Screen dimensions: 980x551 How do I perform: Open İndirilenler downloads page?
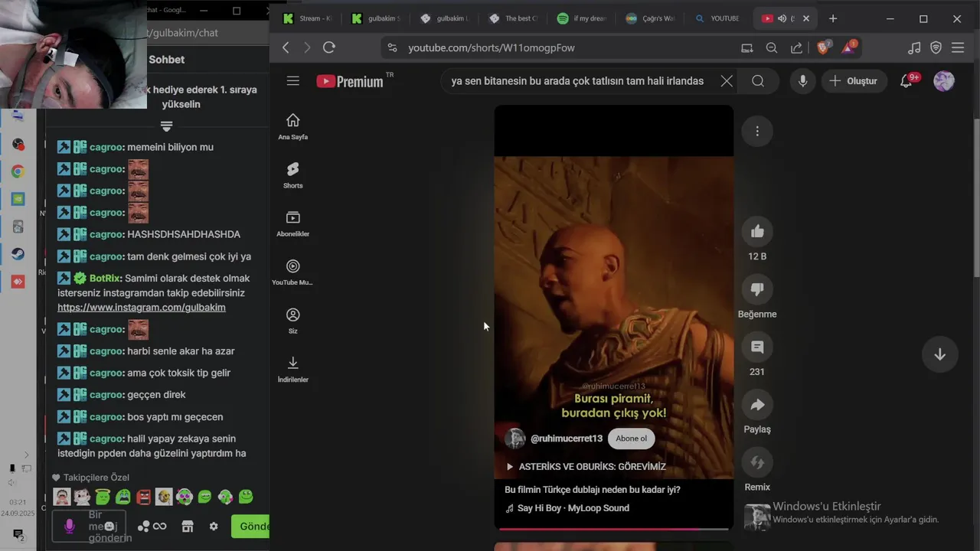coord(292,369)
